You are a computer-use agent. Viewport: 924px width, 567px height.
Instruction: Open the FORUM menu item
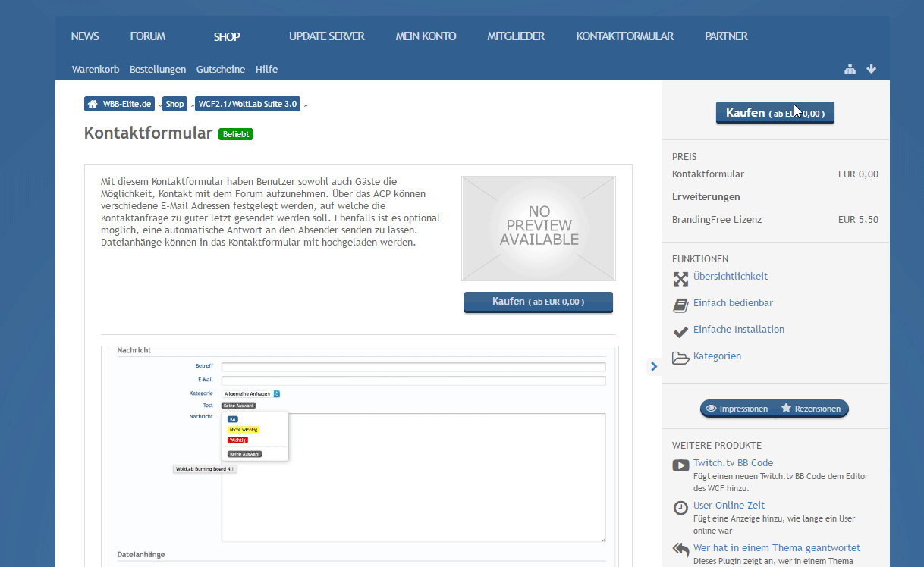pyautogui.click(x=148, y=36)
